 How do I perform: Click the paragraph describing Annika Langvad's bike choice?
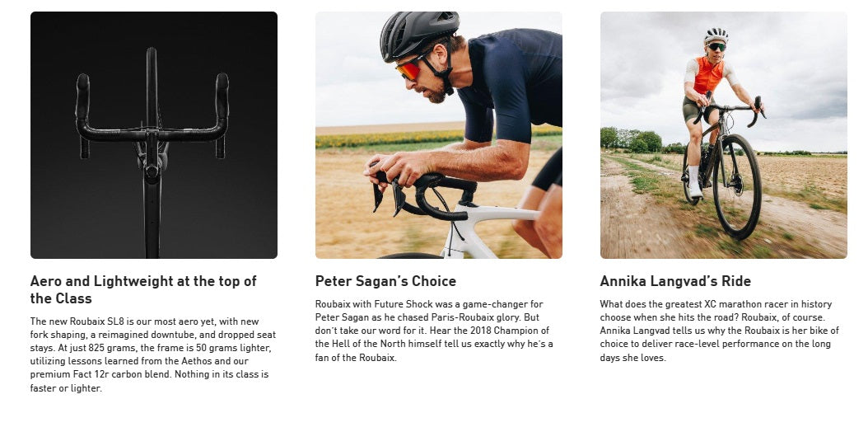click(x=719, y=331)
